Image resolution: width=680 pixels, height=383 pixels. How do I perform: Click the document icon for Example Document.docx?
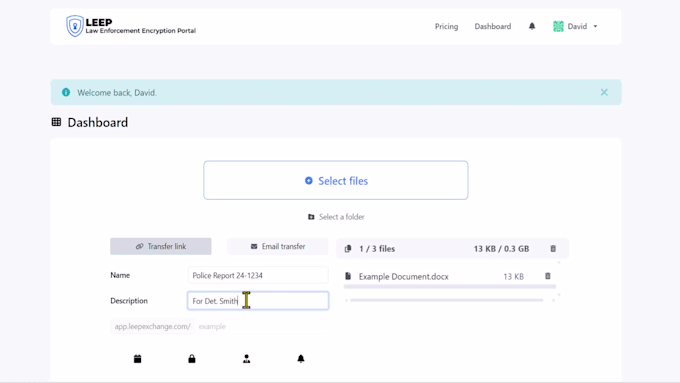point(348,276)
